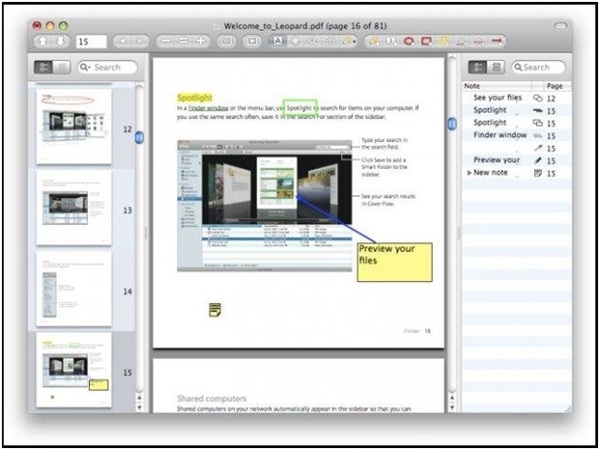
Task: Select 'See your files' note row
Action: 517,98
